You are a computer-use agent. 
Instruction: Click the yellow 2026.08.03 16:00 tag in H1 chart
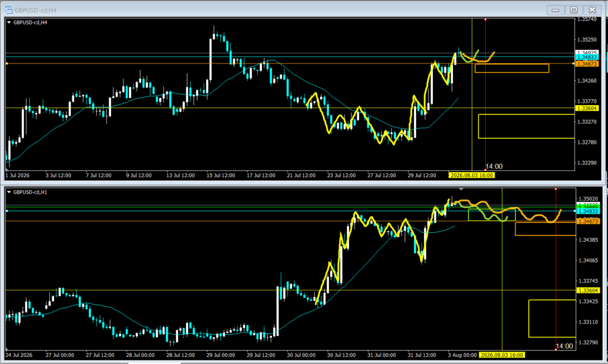pyautogui.click(x=502, y=355)
